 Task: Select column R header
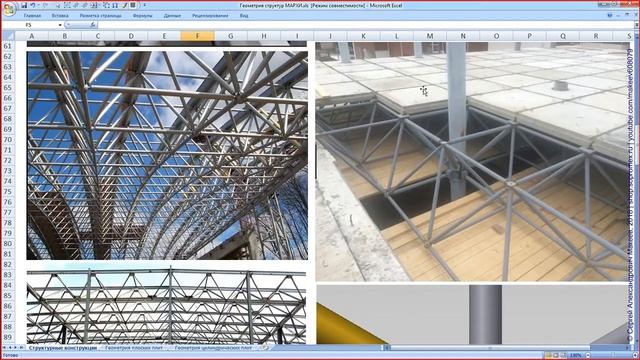(596, 36)
